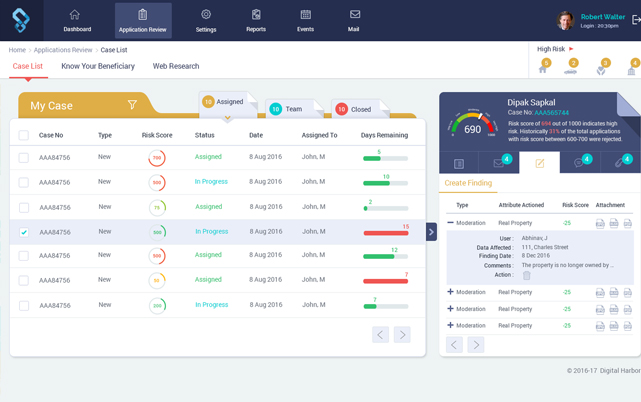Click the High Risk handshake icon with badge 2

pos(570,72)
